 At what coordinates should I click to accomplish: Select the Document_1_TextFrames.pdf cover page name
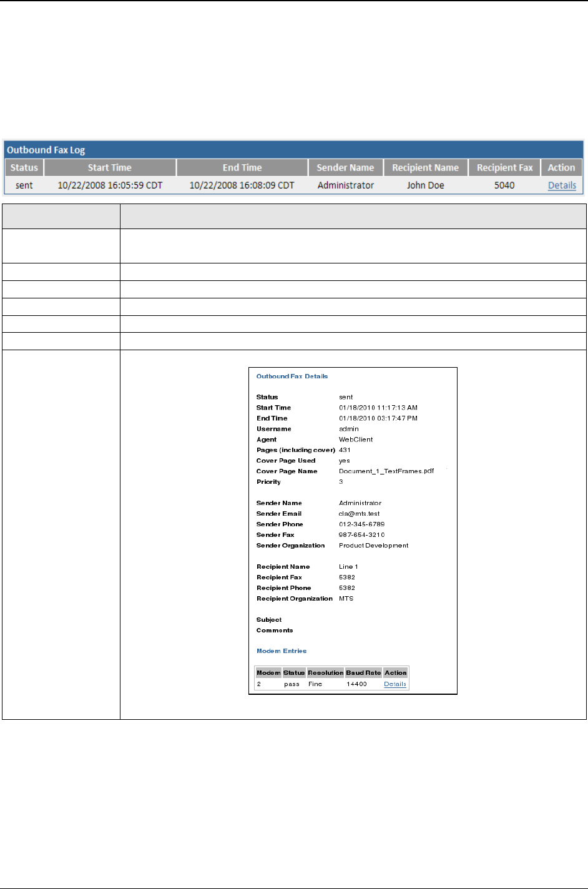[x=386, y=471]
